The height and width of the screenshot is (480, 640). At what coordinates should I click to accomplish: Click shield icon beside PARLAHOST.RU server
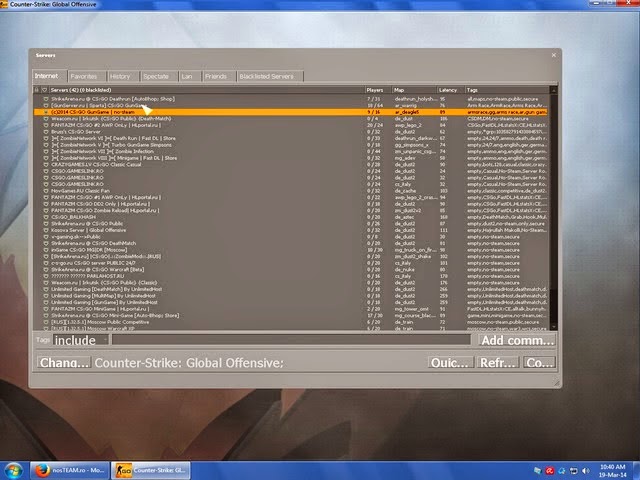pyautogui.click(x=46, y=276)
